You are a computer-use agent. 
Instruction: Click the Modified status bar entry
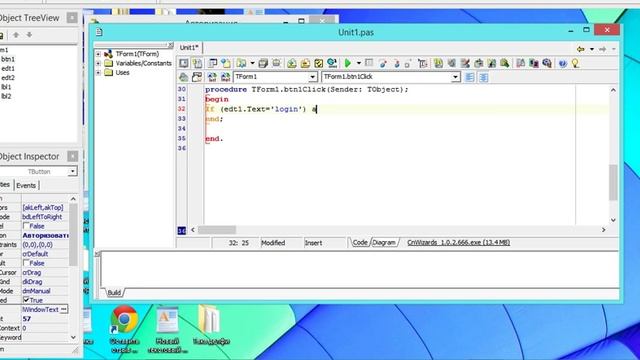click(x=273, y=242)
